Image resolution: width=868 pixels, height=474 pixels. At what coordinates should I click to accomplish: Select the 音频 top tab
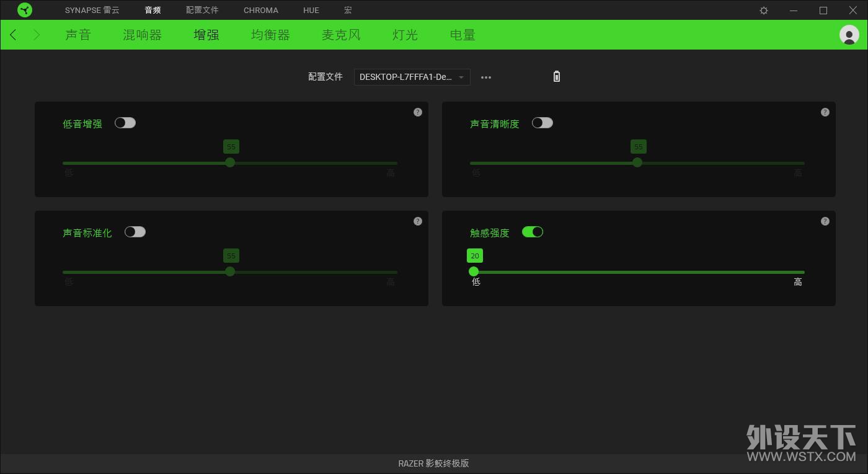(x=153, y=11)
